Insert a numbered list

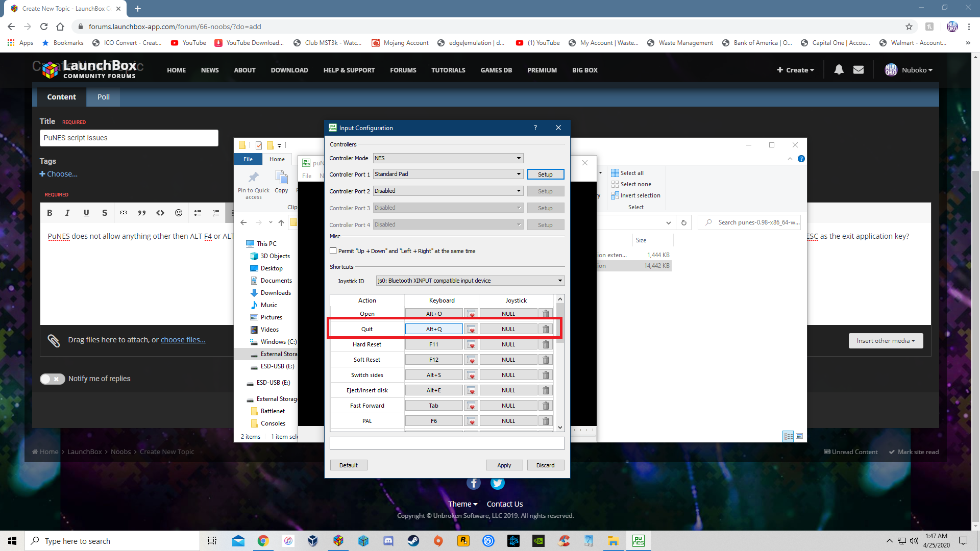[x=216, y=213]
